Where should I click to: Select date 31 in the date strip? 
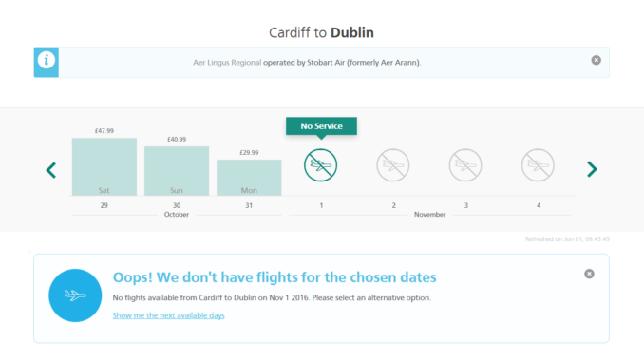[x=249, y=205]
